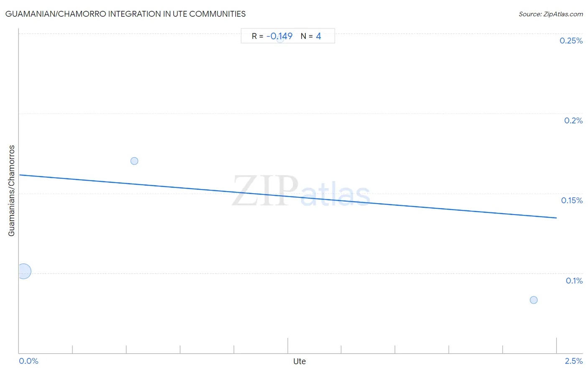Click the 0.0% x-axis tick label
The height and width of the screenshot is (373, 588).
click(29, 361)
